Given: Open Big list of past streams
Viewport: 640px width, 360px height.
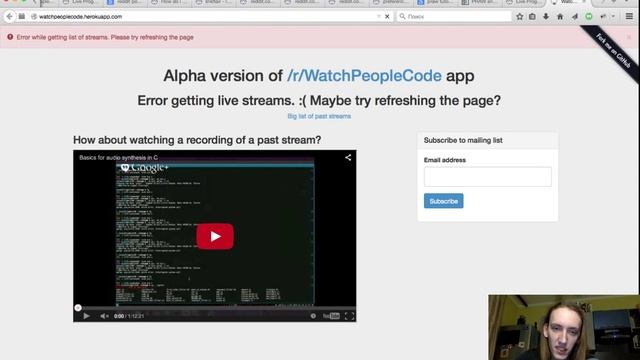Looking at the screenshot, I should tap(319, 116).
